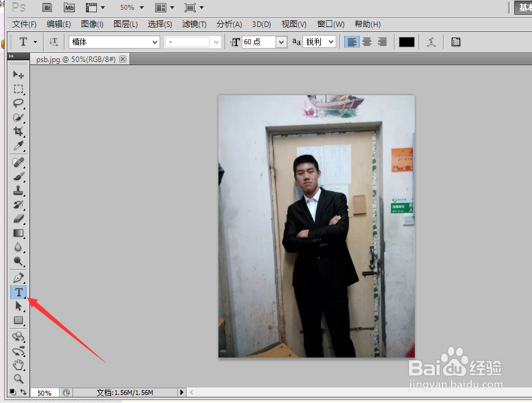Viewport: 532px width, 403px height.
Task: Select the Dodge tool
Action: click(18, 261)
